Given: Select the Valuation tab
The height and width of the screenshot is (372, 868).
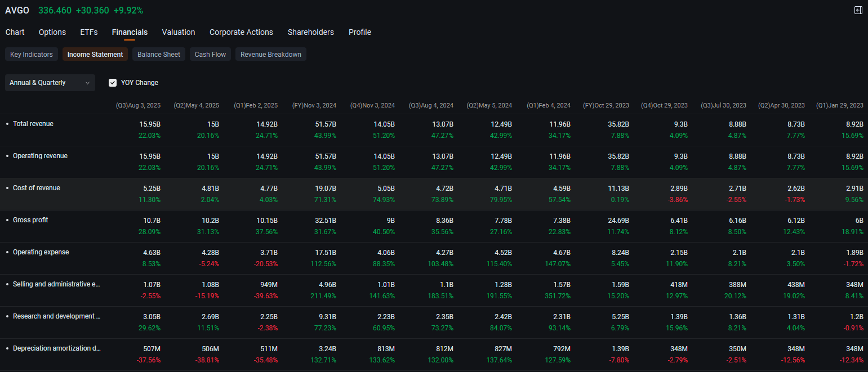Looking at the screenshot, I should click(x=178, y=32).
